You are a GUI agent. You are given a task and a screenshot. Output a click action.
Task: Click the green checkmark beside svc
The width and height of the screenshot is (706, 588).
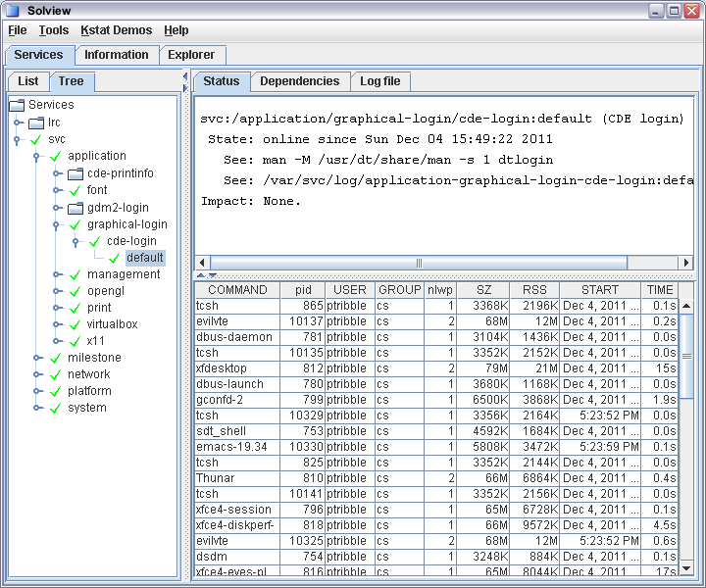[36, 139]
